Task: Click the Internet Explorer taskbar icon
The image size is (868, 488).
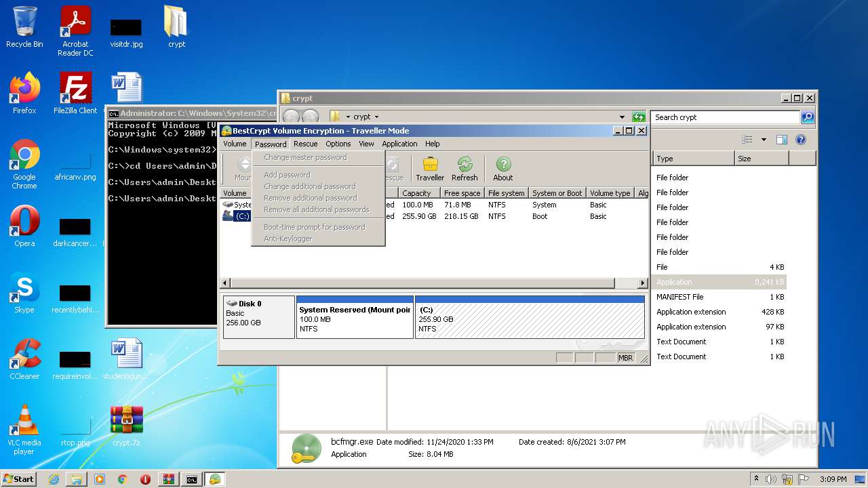Action: click(54, 479)
